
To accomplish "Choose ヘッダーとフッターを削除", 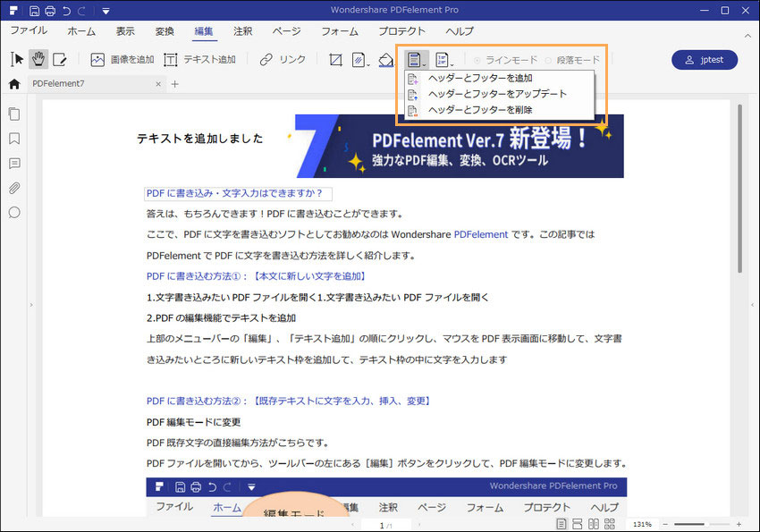I will pos(499,110).
